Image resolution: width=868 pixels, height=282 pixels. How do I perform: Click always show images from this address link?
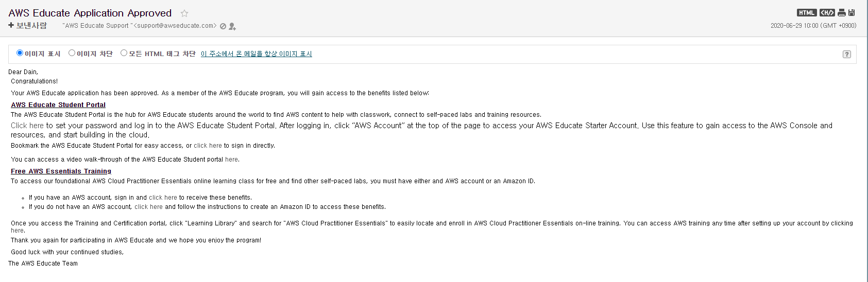point(257,54)
